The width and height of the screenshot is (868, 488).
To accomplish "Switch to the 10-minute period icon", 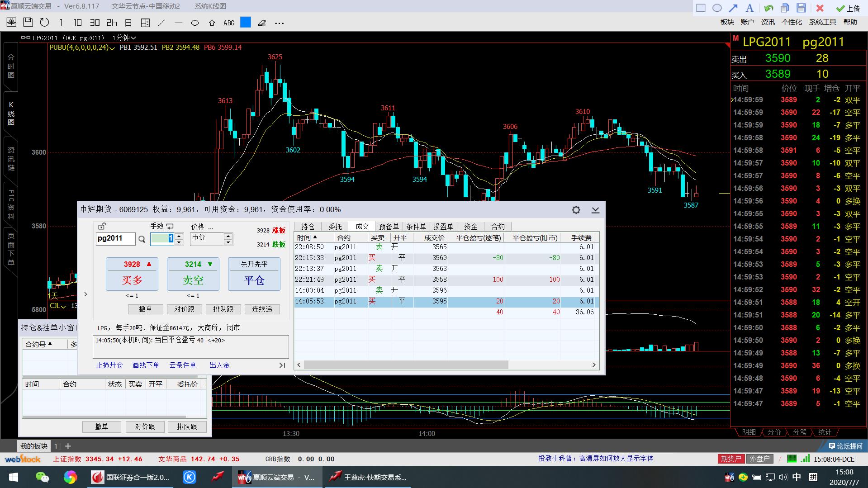I will pos(78,22).
